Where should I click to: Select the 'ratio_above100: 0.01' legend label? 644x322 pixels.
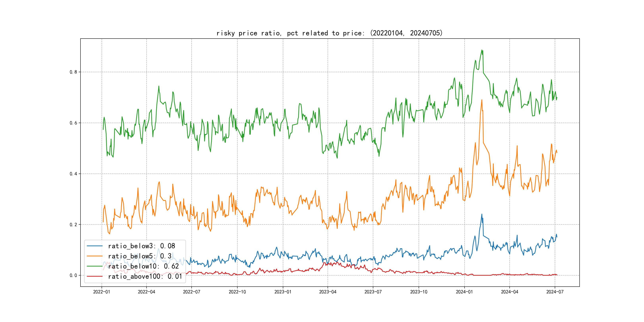coord(145,276)
